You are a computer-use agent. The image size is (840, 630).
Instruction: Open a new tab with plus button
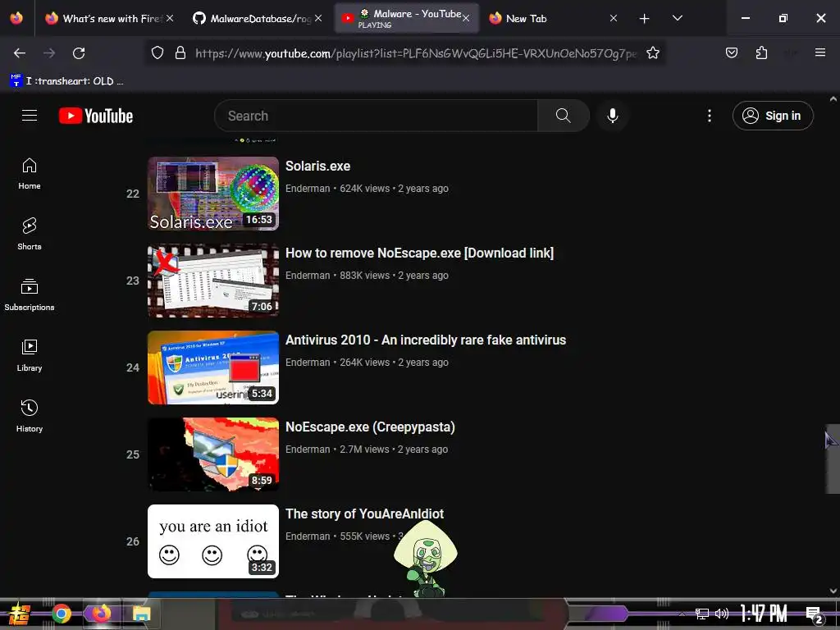coord(645,19)
